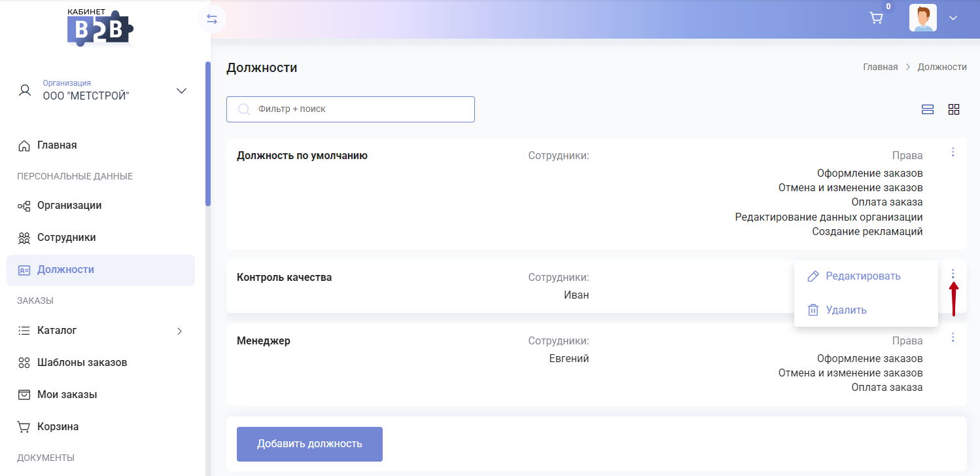980x476 pixels.
Task: Open options menu for Менеджер
Action: click(953, 337)
